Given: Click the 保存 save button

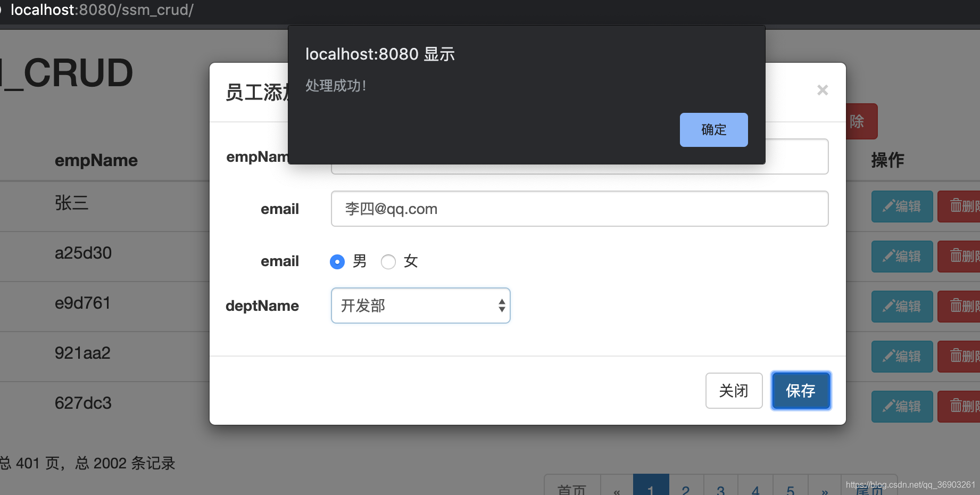Looking at the screenshot, I should click(801, 391).
